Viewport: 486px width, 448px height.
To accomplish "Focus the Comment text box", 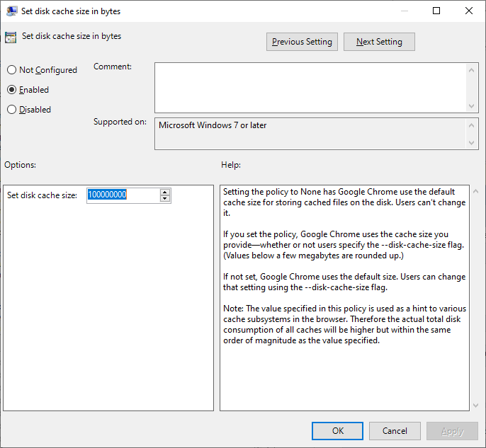I will [310, 88].
